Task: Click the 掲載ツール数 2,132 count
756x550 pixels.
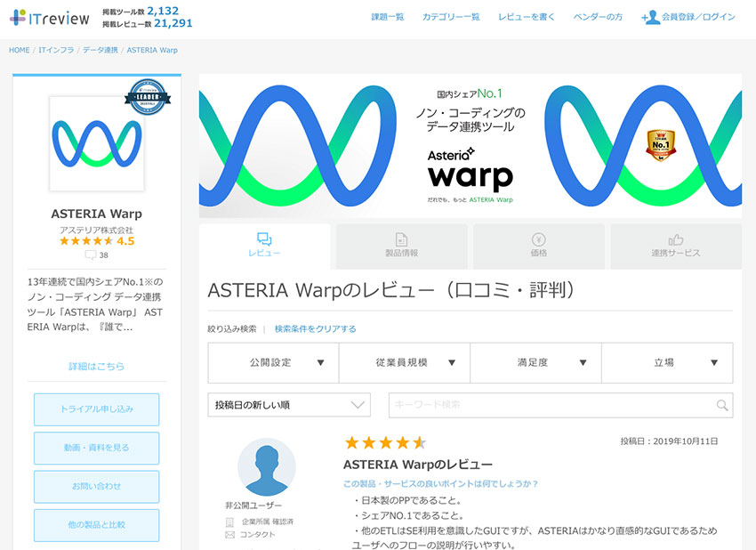Action: coord(141,11)
